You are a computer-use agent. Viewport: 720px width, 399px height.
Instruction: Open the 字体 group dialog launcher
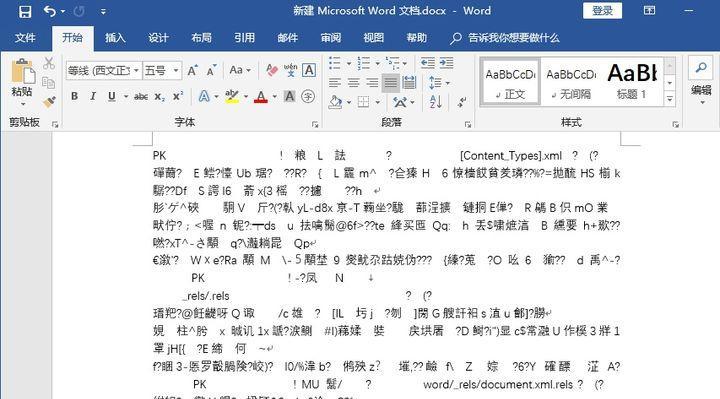(315, 124)
